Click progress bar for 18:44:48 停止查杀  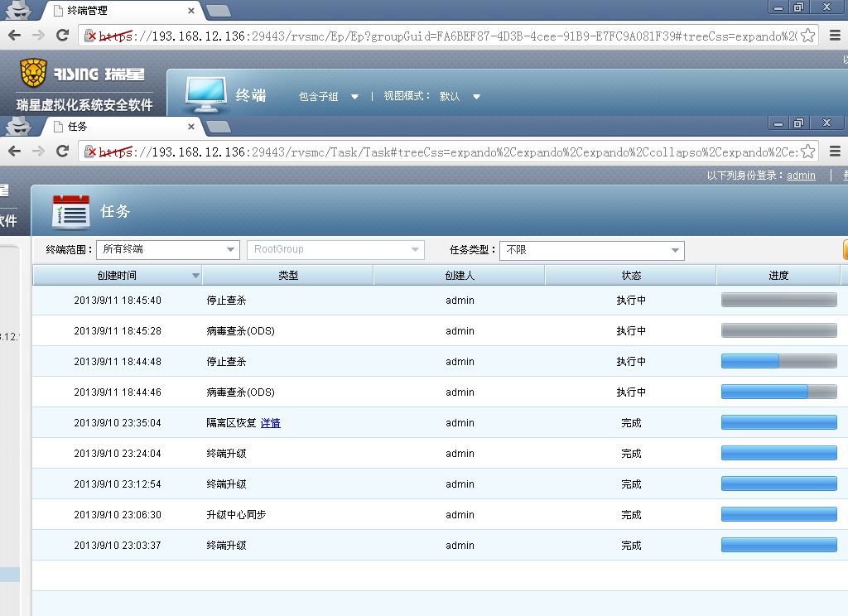[x=778, y=361]
